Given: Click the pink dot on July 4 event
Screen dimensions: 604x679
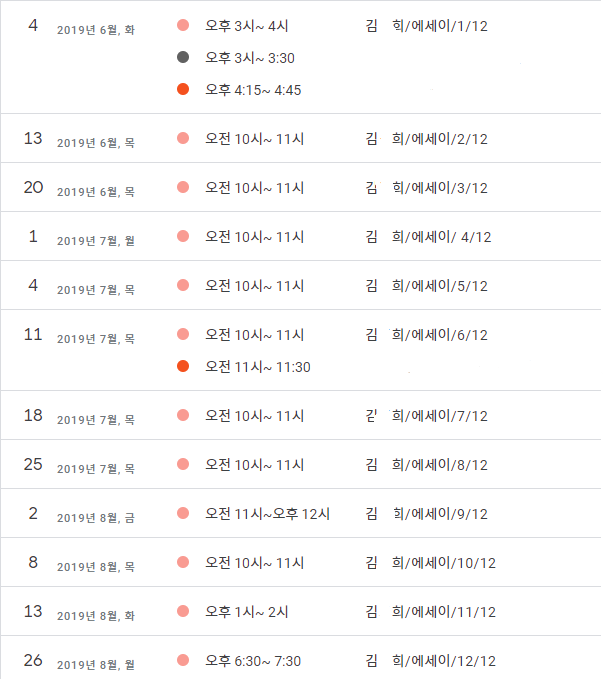Looking at the screenshot, I should point(183,285).
